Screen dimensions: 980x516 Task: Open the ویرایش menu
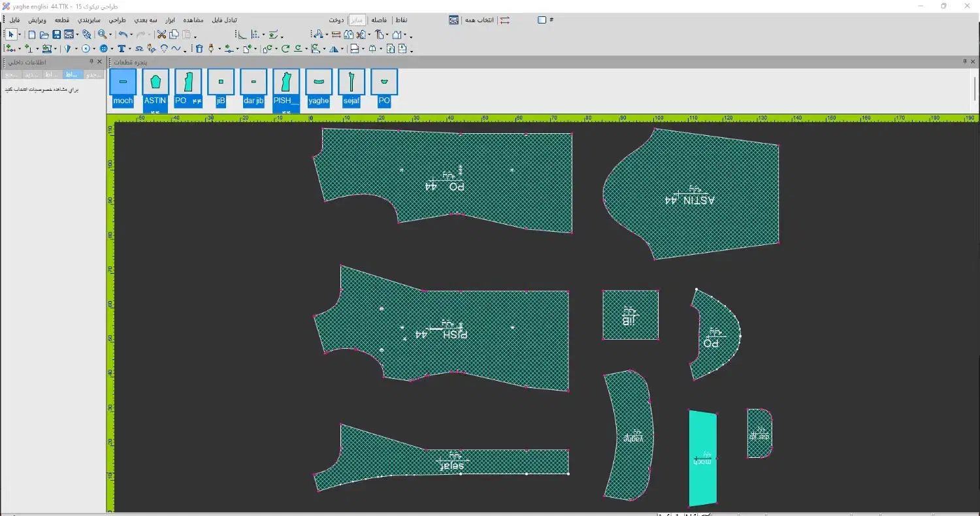[37, 20]
